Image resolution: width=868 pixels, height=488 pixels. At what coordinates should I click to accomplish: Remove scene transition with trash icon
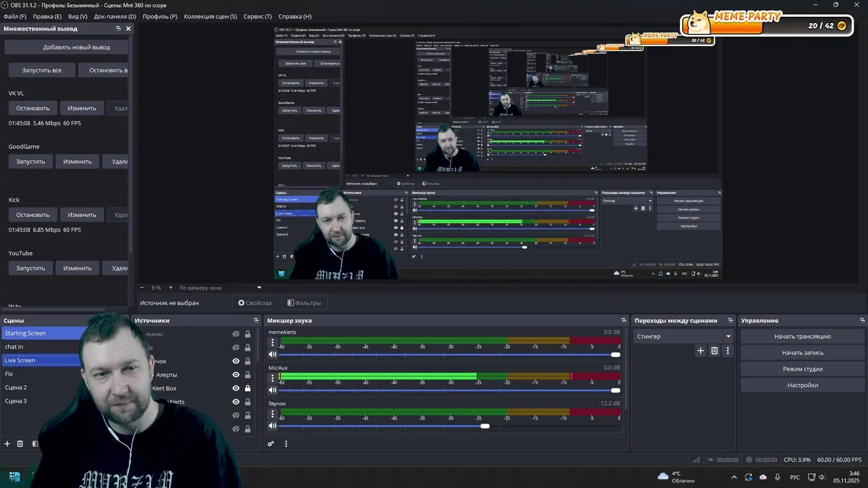tap(714, 350)
